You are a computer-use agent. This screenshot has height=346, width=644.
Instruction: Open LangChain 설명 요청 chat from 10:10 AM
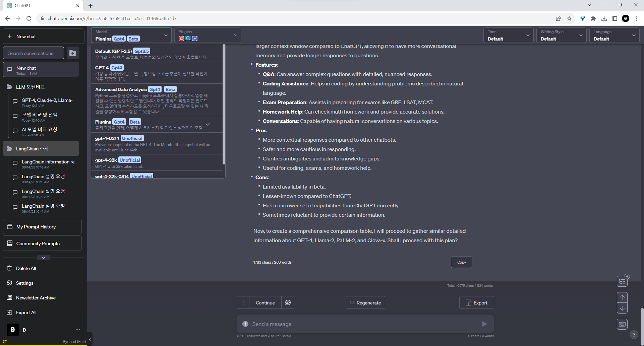pyautogui.click(x=44, y=193)
